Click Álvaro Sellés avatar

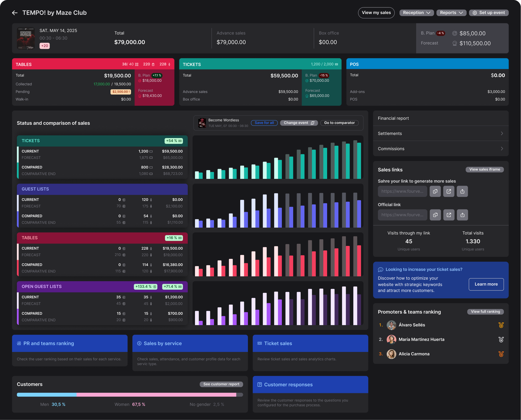391,325
